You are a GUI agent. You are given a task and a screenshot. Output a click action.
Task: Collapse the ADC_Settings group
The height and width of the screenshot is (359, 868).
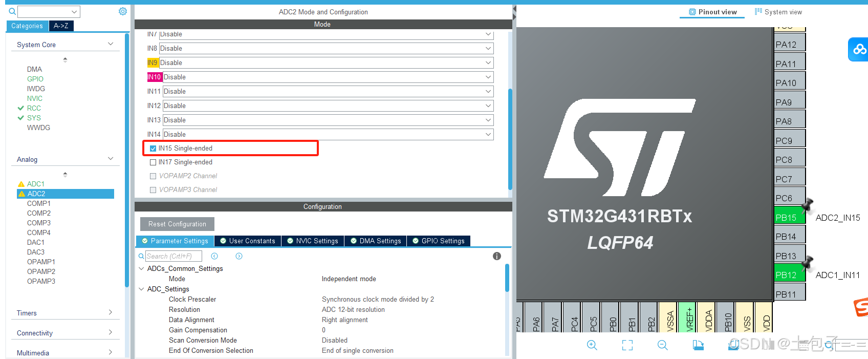[141, 289]
